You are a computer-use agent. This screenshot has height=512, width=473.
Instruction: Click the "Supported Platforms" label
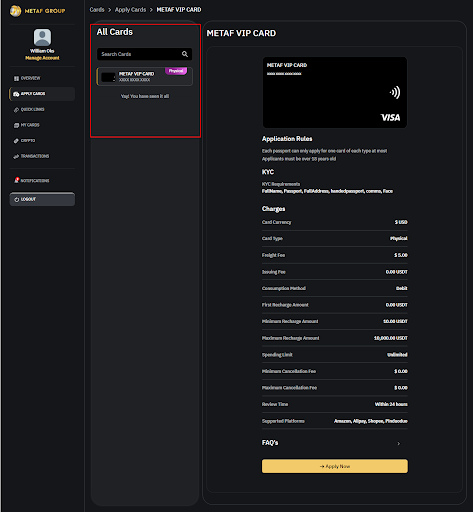pyautogui.click(x=283, y=421)
